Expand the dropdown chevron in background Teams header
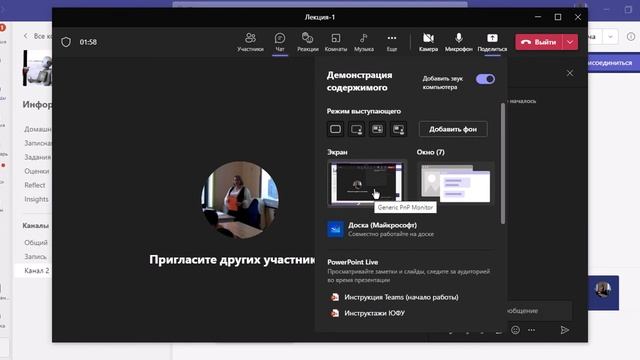The width and height of the screenshot is (640, 360). click(x=610, y=37)
